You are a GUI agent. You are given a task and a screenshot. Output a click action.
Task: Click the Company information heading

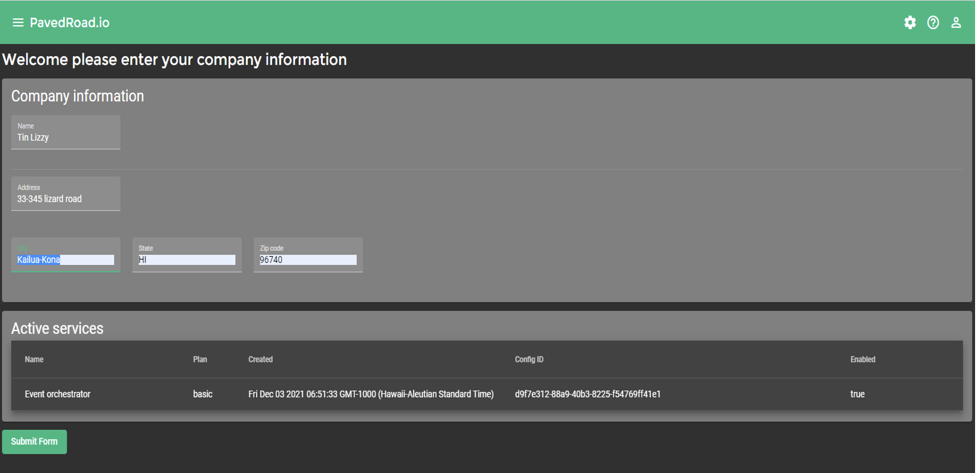click(78, 96)
